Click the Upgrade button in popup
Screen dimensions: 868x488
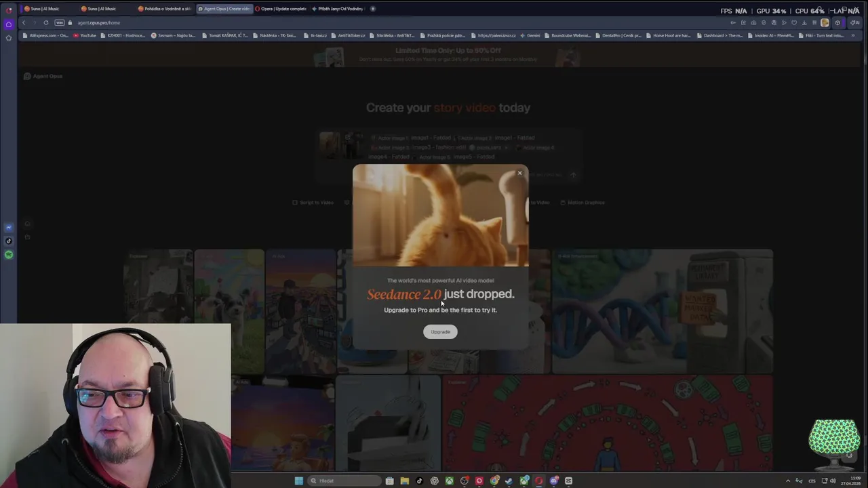[440, 331]
